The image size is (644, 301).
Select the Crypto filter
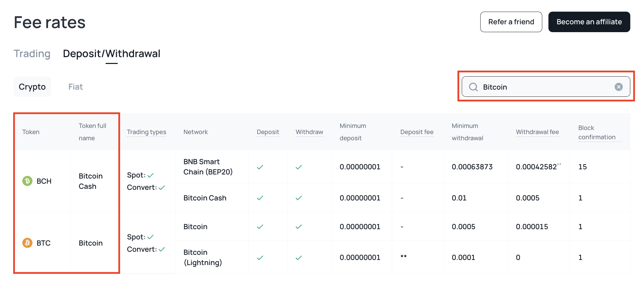(x=32, y=87)
